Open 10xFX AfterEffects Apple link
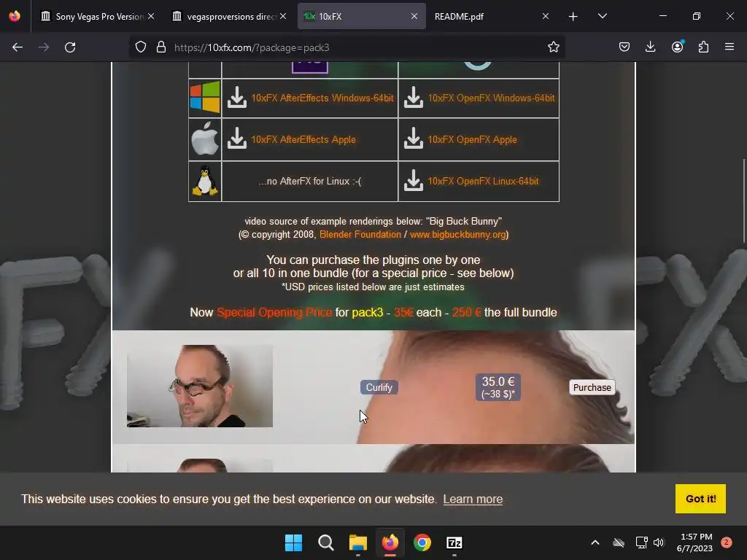747x560 pixels. (x=303, y=139)
